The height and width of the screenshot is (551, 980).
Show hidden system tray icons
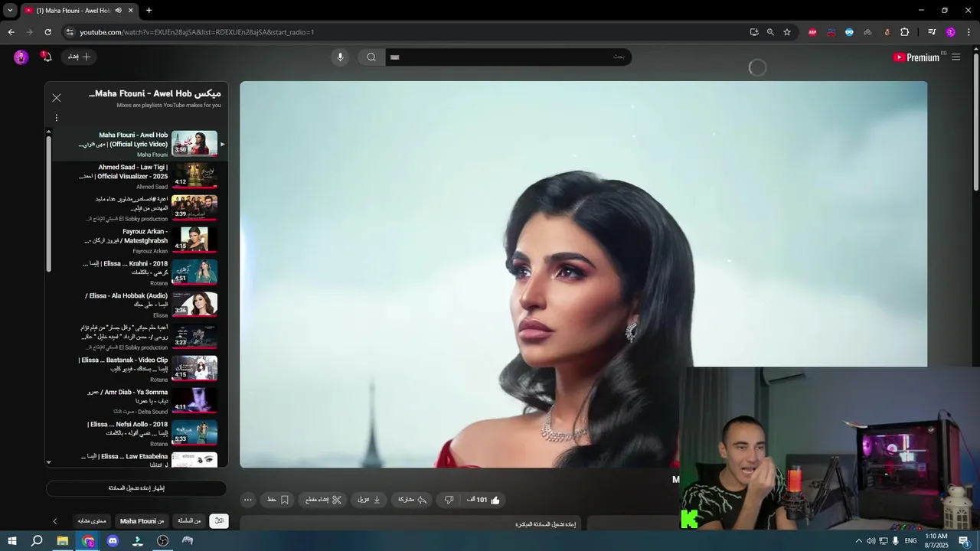tap(858, 541)
